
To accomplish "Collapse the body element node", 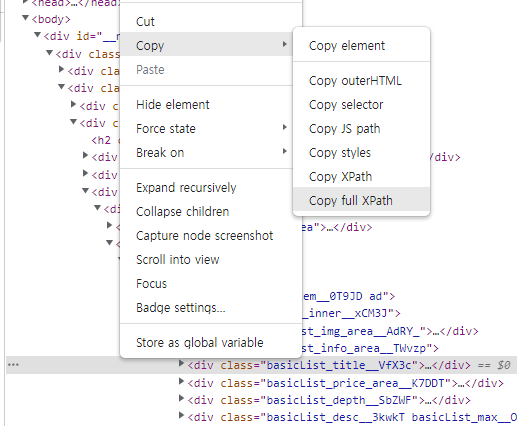I will [25, 18].
